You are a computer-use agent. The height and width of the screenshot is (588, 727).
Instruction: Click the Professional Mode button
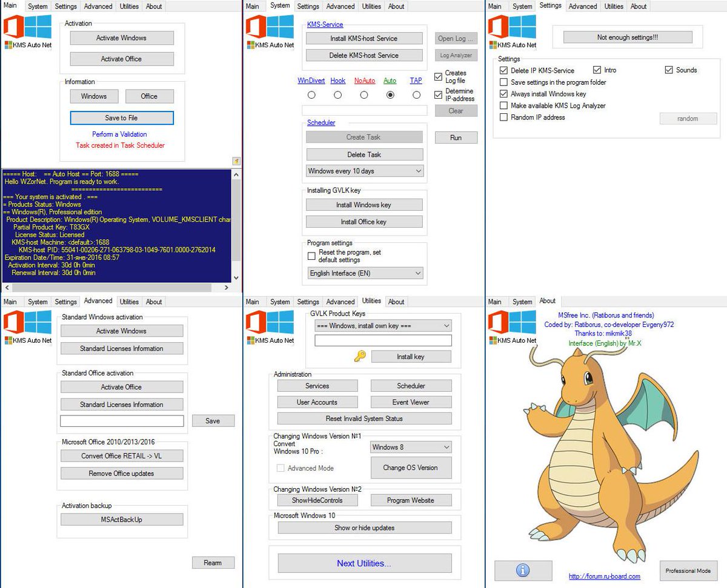point(688,570)
